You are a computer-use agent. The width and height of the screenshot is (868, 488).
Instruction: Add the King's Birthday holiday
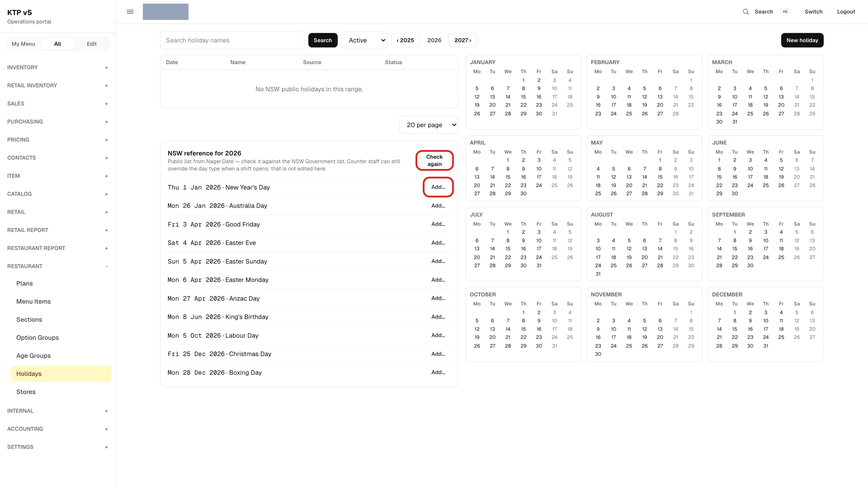[x=438, y=317]
